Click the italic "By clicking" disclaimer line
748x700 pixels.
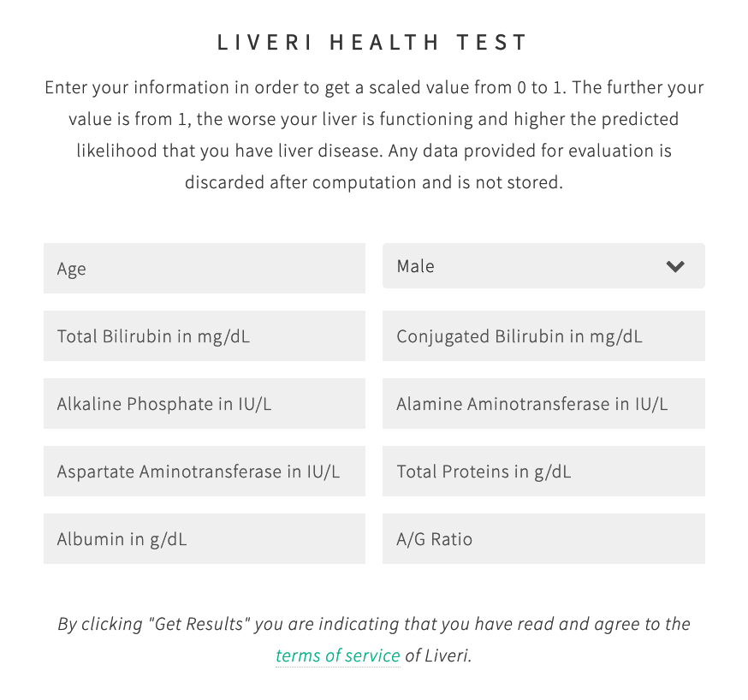374,624
